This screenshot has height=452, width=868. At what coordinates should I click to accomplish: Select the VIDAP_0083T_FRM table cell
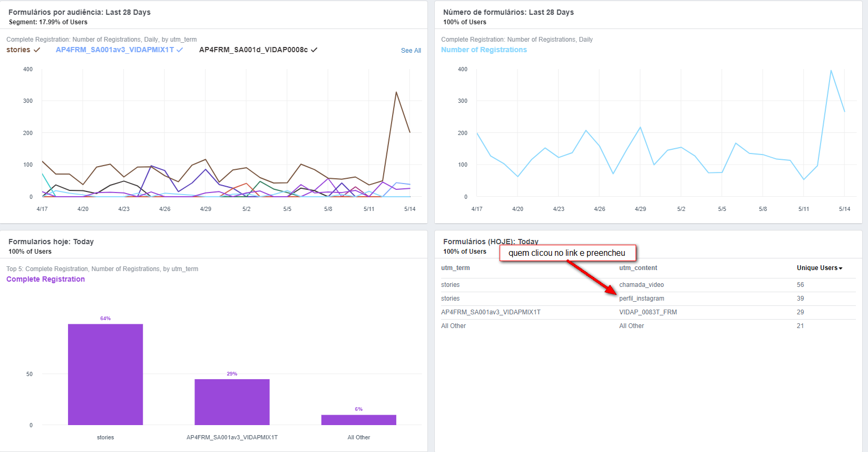point(648,312)
